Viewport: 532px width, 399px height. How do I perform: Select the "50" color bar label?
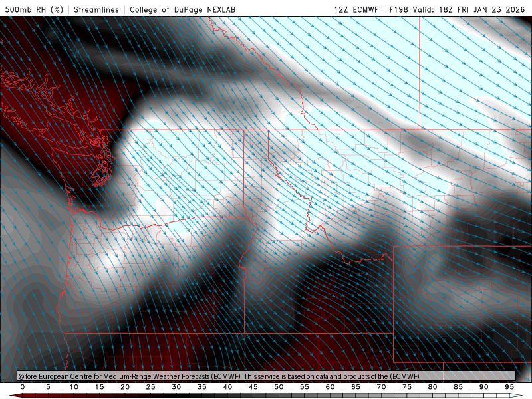click(x=279, y=387)
